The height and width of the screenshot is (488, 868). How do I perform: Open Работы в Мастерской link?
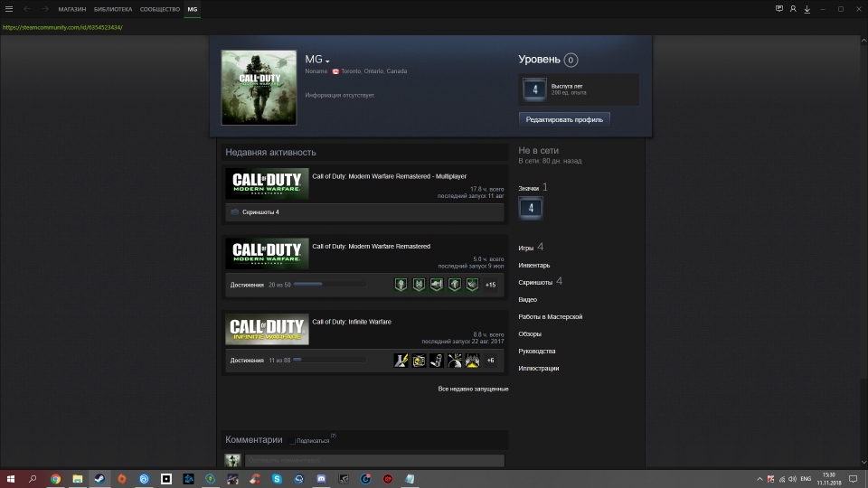pyautogui.click(x=551, y=317)
